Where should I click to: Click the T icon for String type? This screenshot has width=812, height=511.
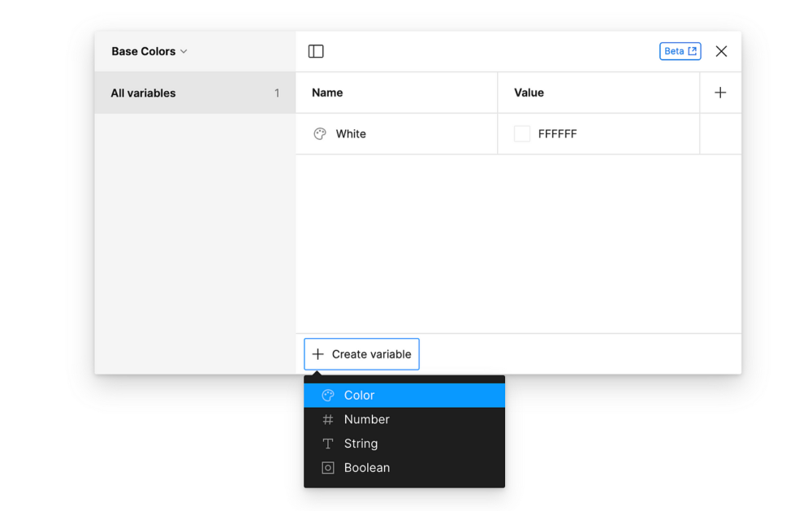click(x=328, y=444)
